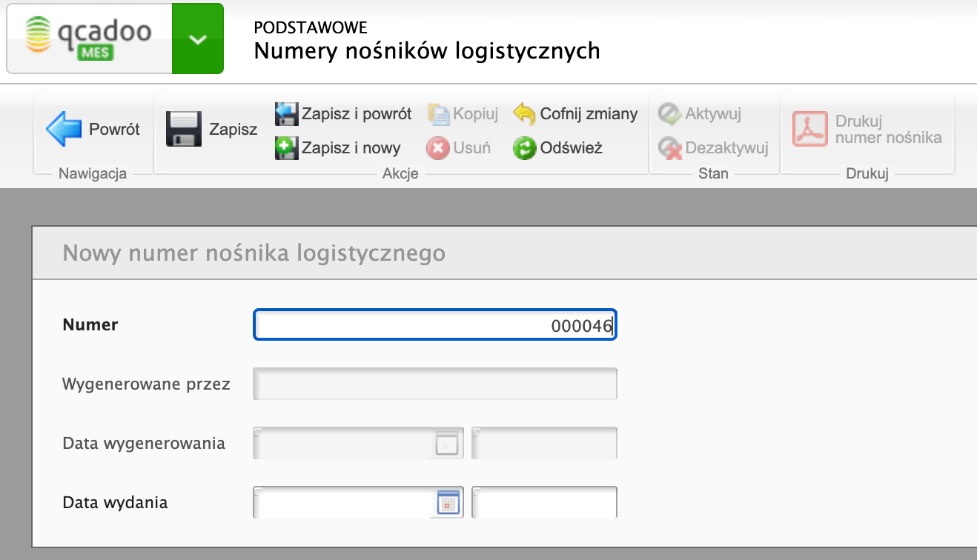Click the Usuń label
Image resolution: width=977 pixels, height=560 pixels.
pos(471,148)
